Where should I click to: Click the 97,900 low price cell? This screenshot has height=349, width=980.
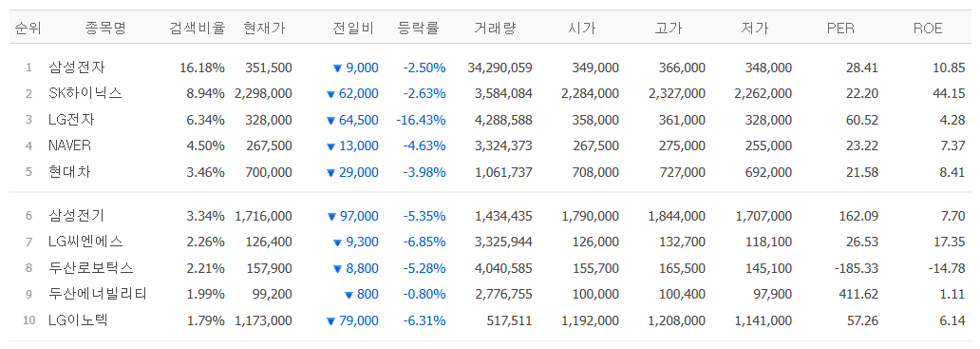(772, 295)
